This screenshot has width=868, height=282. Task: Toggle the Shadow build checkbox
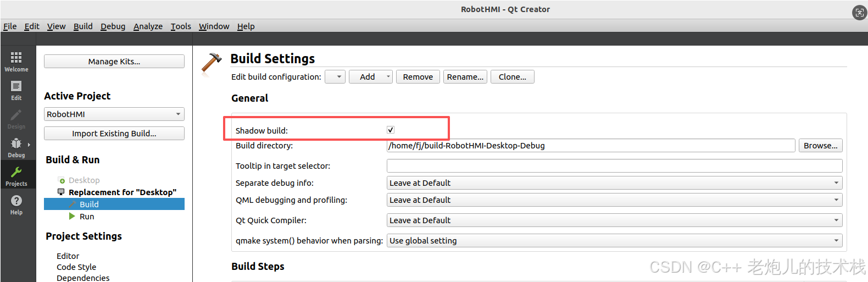pyautogui.click(x=391, y=130)
